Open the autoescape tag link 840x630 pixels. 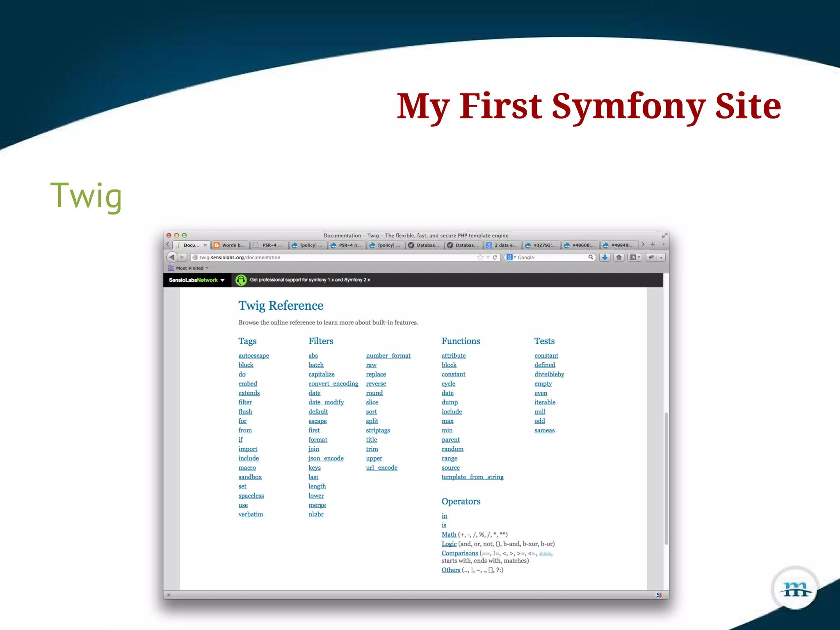pyautogui.click(x=253, y=356)
